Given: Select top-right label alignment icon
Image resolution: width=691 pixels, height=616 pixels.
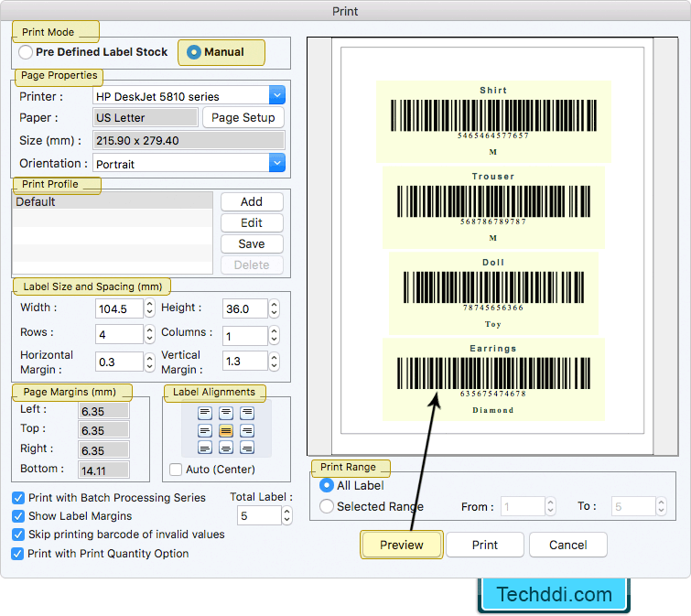Looking at the screenshot, I should point(247,413).
